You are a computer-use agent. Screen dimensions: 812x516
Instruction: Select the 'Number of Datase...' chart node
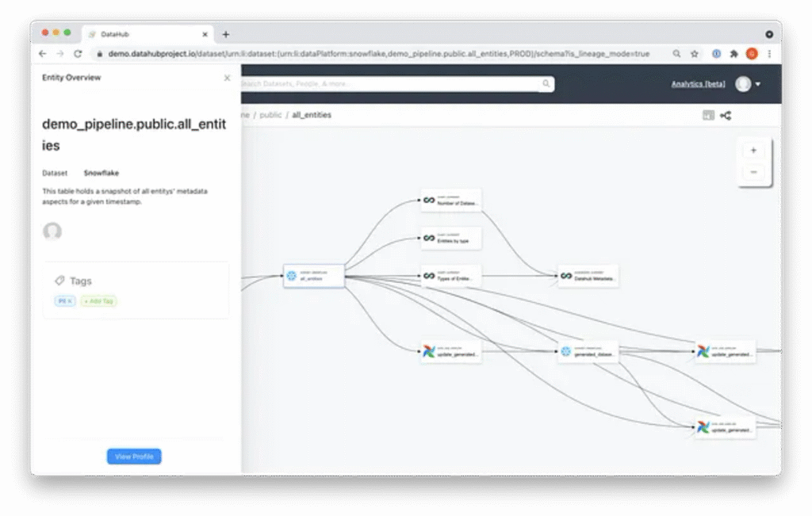click(x=450, y=201)
